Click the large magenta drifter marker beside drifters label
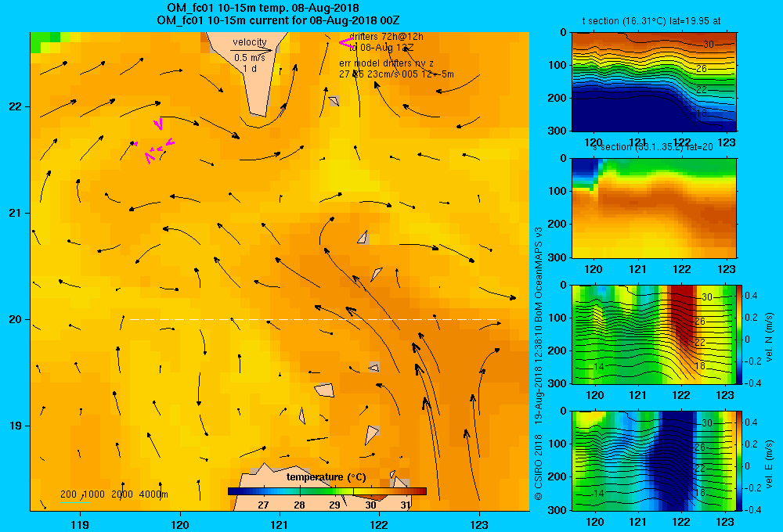Screen dimensions: 783x532 pyautogui.click(x=346, y=43)
